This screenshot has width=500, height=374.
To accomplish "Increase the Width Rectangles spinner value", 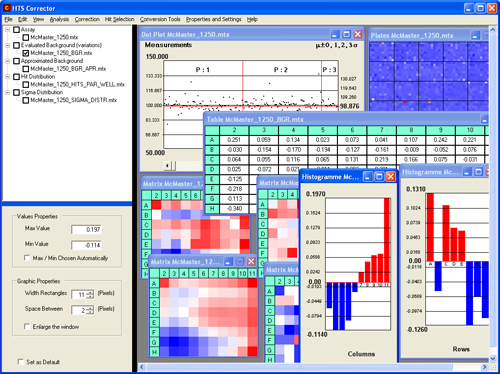I will coord(90,293).
